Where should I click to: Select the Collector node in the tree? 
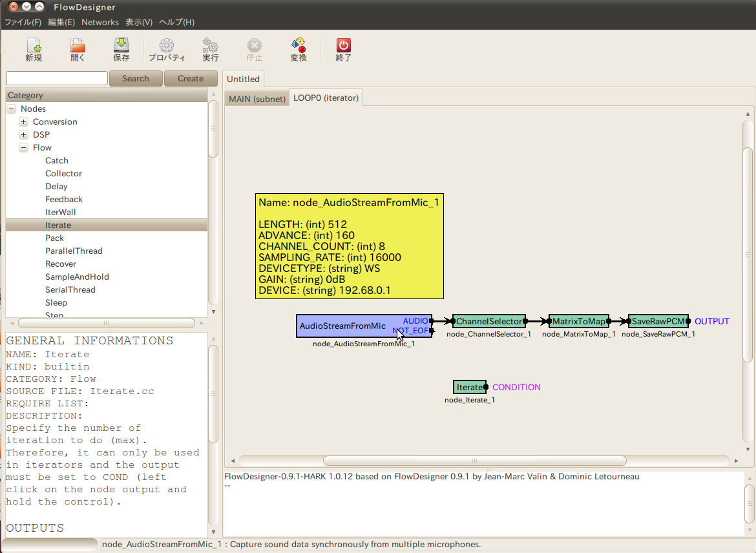pyautogui.click(x=63, y=174)
